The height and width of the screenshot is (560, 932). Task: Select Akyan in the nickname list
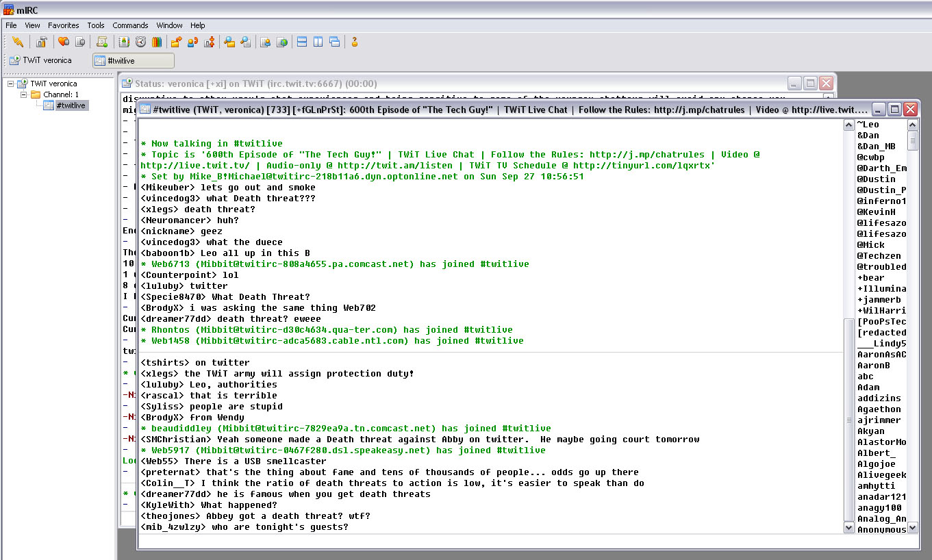(871, 431)
